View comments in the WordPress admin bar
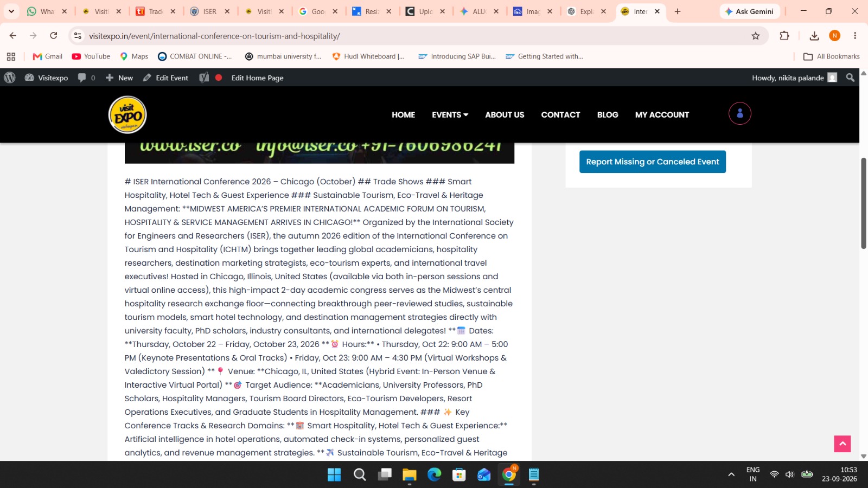868x488 pixels. tap(86, 78)
